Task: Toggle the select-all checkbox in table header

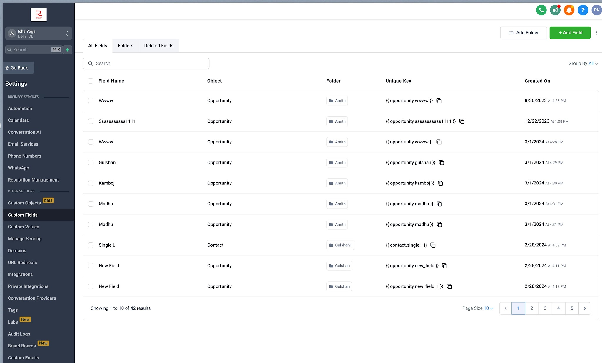Action: click(x=91, y=81)
